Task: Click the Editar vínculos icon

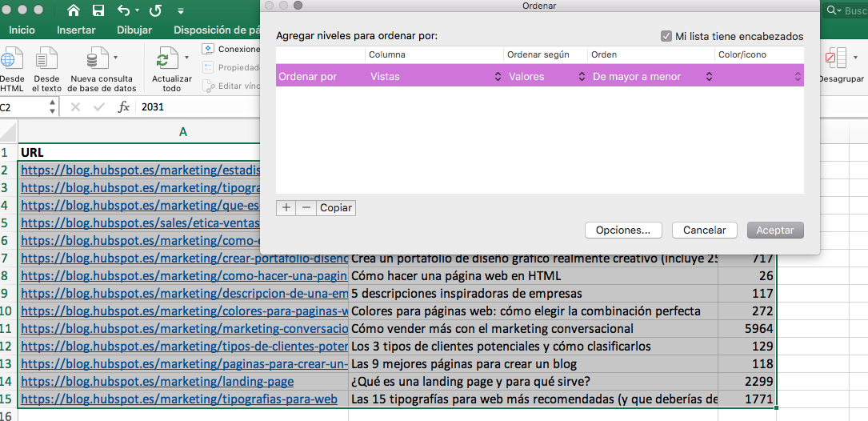Action: click(208, 86)
